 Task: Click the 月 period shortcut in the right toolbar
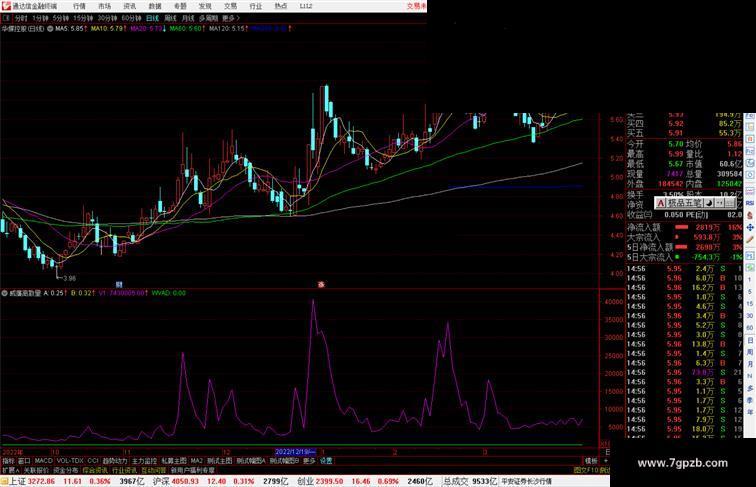[750, 364]
